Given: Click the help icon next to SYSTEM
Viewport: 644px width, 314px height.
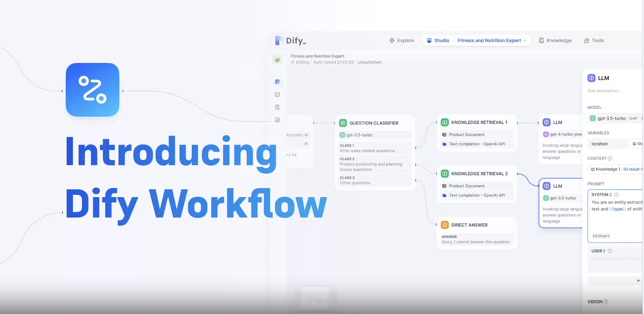Looking at the screenshot, I should (x=616, y=195).
